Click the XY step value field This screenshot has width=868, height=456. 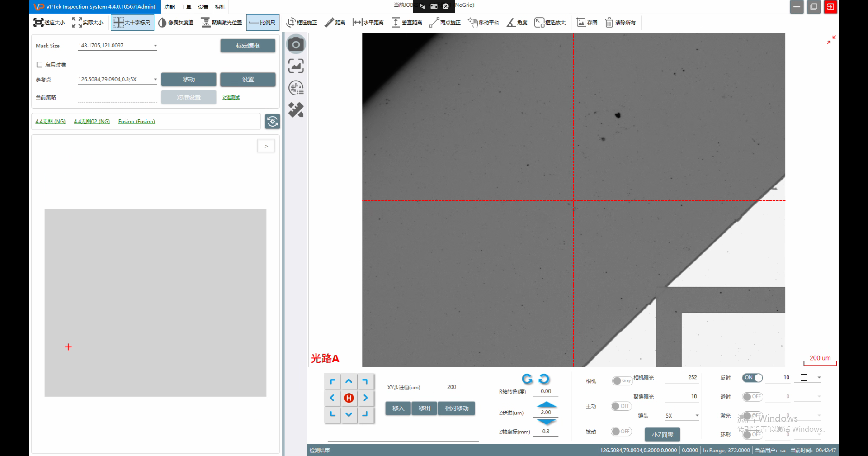[x=451, y=387]
